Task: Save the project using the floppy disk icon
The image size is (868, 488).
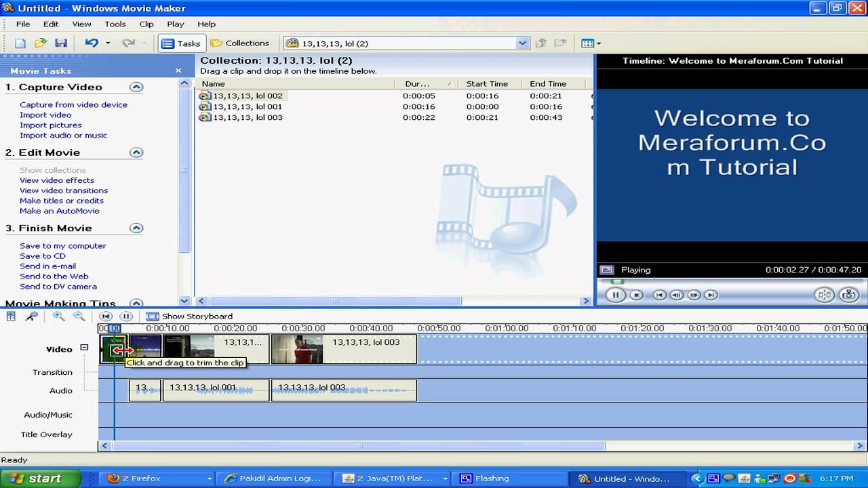Action: 61,43
